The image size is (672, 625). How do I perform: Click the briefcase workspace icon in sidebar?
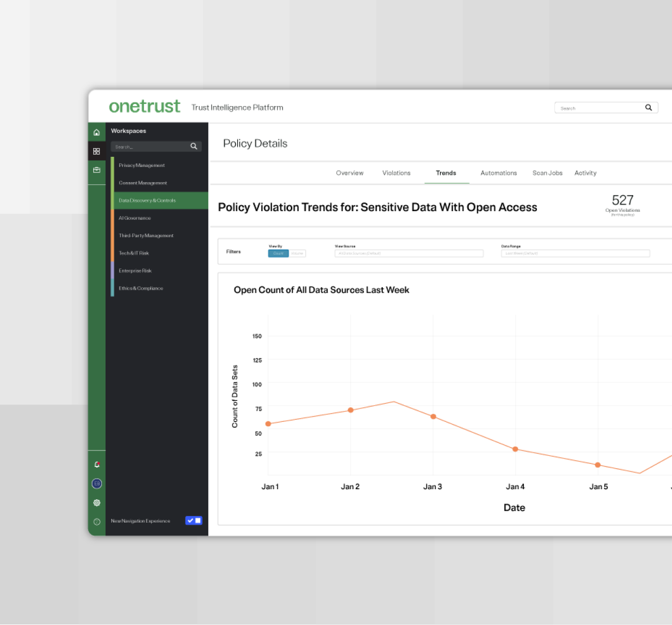(96, 170)
